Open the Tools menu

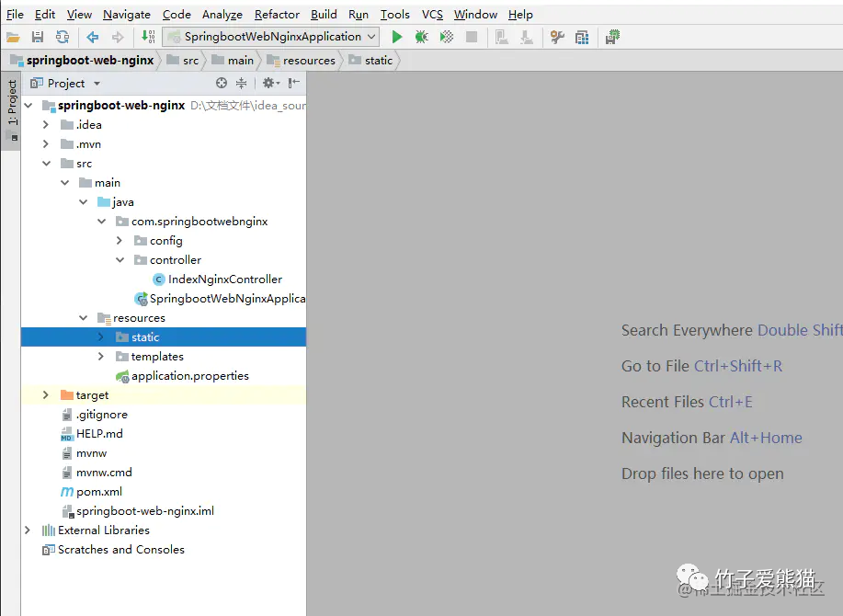point(395,15)
